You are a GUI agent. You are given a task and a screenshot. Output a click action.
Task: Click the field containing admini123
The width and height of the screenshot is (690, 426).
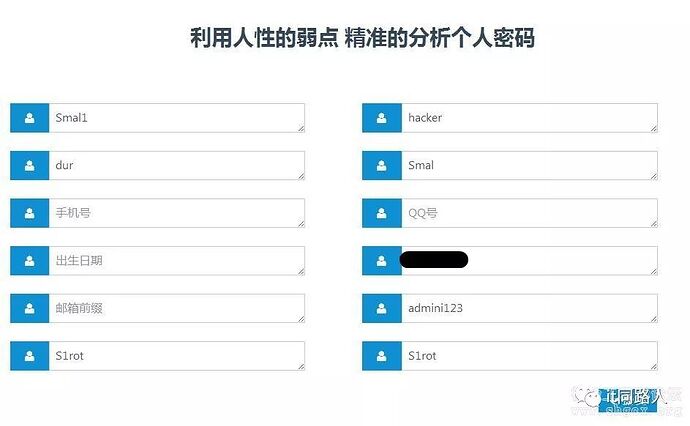click(528, 308)
